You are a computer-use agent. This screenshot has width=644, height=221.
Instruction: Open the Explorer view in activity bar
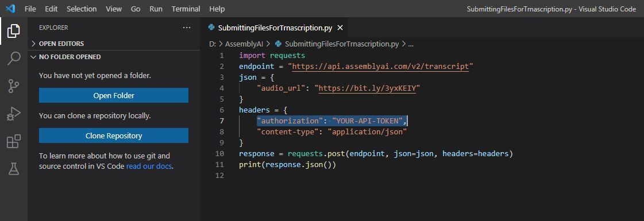click(14, 31)
